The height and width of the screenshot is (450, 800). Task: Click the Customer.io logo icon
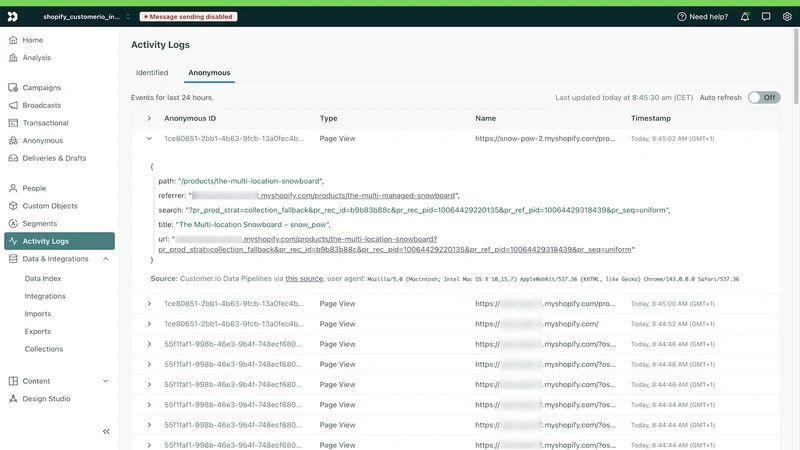coord(13,16)
